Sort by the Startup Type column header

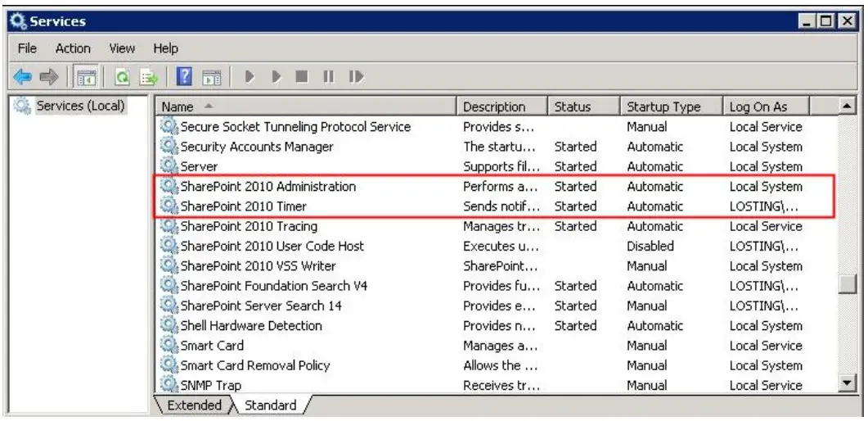(x=671, y=106)
